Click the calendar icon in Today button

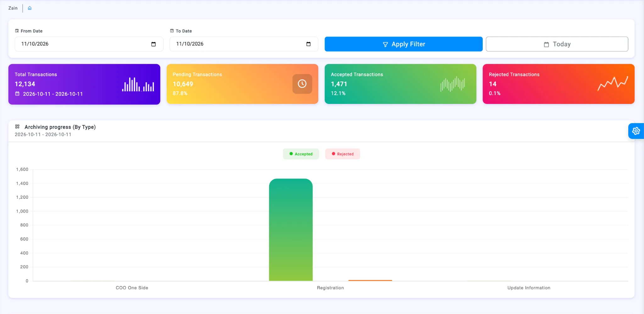[x=547, y=44]
